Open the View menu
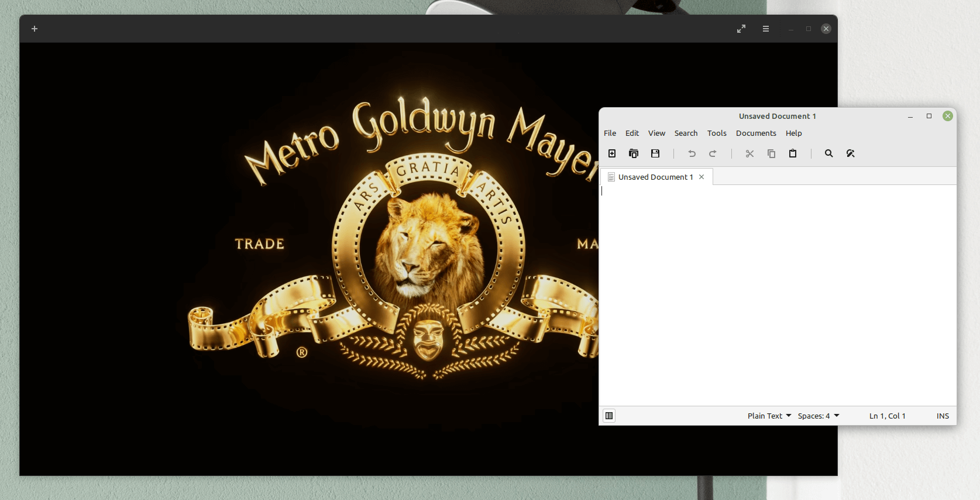Screen dimensions: 980x500 656,133
